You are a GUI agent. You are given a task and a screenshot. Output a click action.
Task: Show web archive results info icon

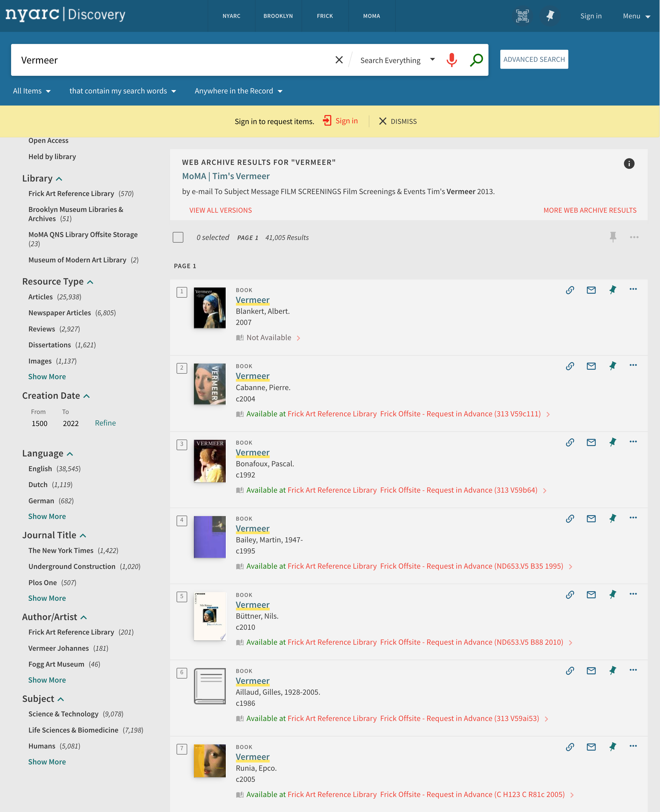[629, 164]
